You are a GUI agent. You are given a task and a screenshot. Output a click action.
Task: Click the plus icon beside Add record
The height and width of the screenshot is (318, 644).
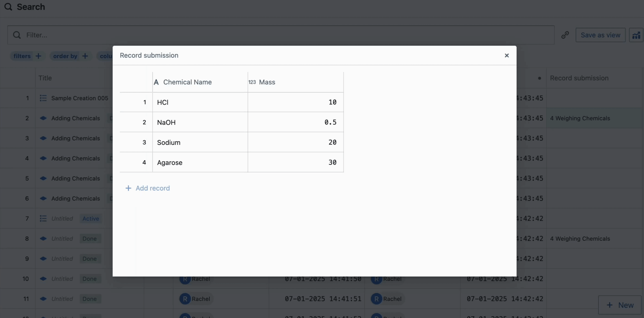coord(128,188)
